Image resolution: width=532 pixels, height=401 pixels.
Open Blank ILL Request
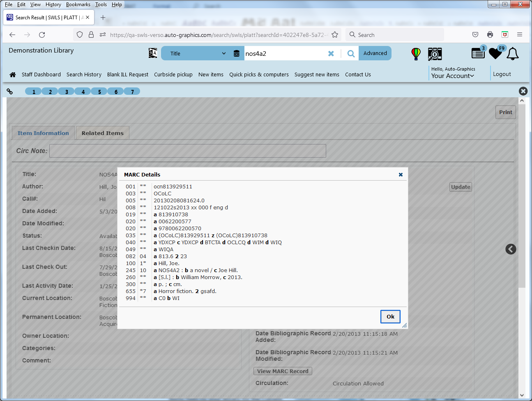click(128, 75)
